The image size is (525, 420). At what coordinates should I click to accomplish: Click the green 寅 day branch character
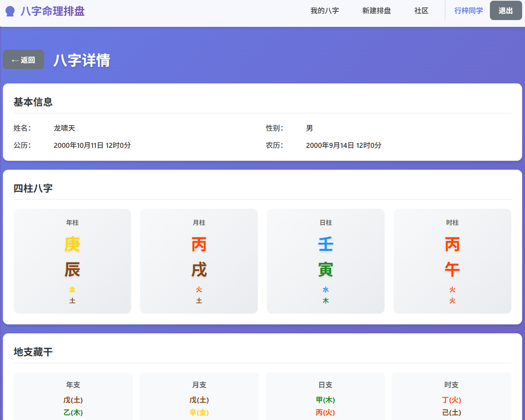click(x=326, y=270)
